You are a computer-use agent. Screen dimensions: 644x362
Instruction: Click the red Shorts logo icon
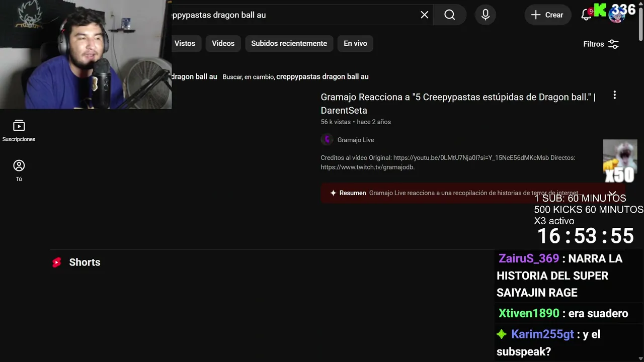[57, 262]
